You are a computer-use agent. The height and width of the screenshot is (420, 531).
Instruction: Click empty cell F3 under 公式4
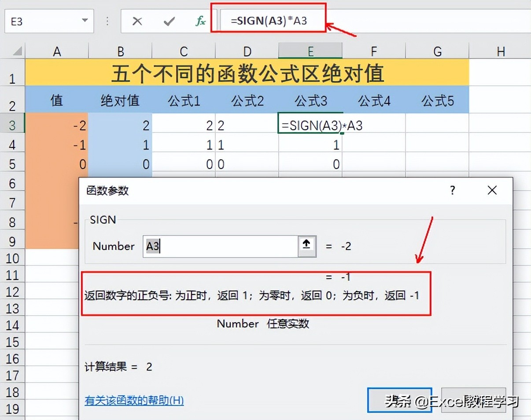374,123
